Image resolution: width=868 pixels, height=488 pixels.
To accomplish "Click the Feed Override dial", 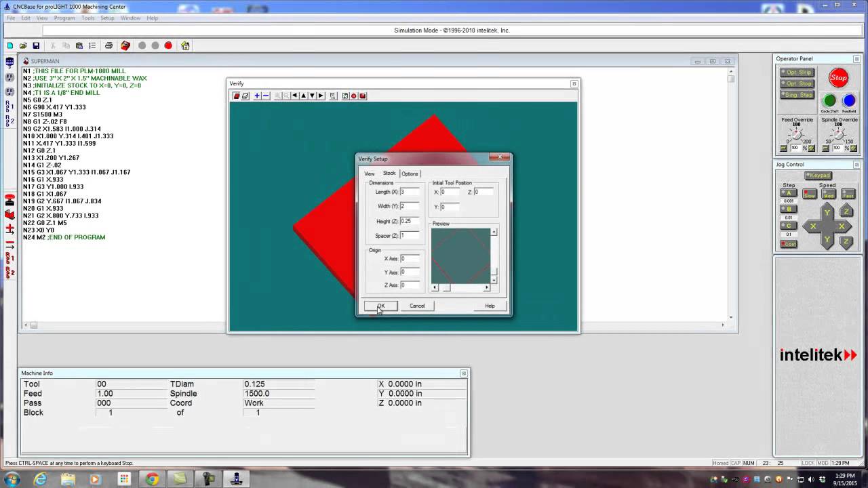I will pyautogui.click(x=797, y=134).
